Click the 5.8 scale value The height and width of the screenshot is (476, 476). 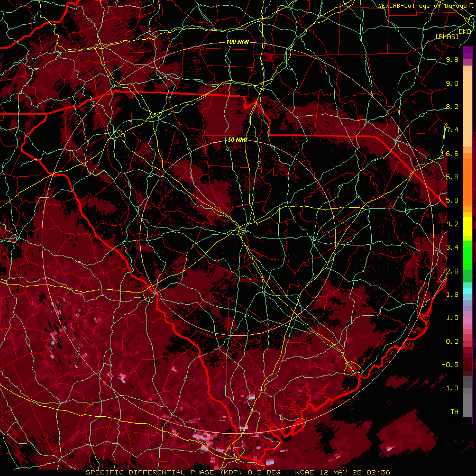[452, 177]
